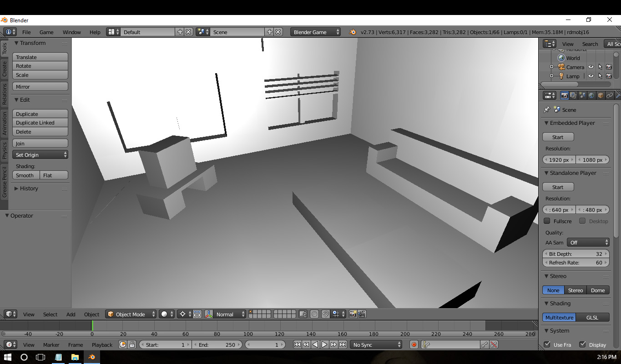
Task: Collapse the Embedded Player panel
Action: click(x=546, y=123)
